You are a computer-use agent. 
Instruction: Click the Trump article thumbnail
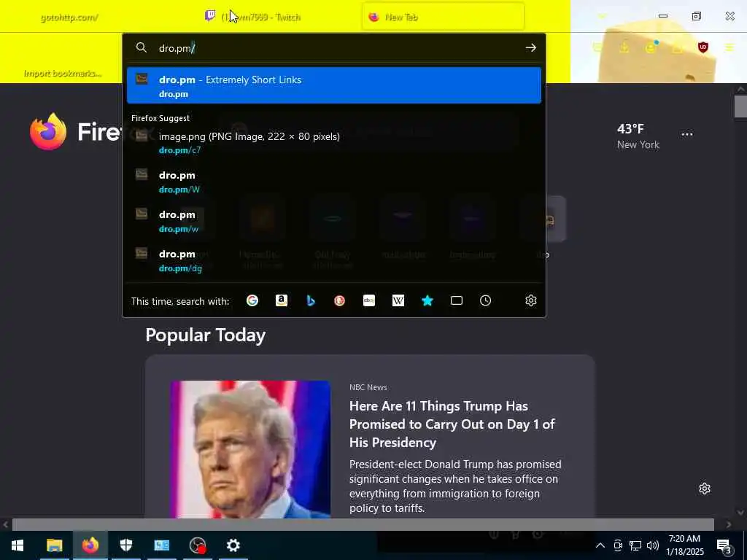(x=250, y=449)
